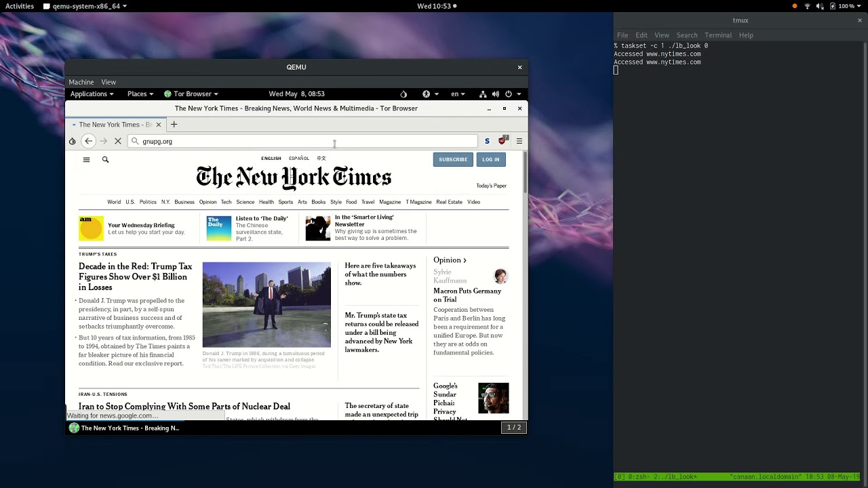Open Sundar Pichai photo thumbnail
The width and height of the screenshot is (868, 488).
(493, 398)
